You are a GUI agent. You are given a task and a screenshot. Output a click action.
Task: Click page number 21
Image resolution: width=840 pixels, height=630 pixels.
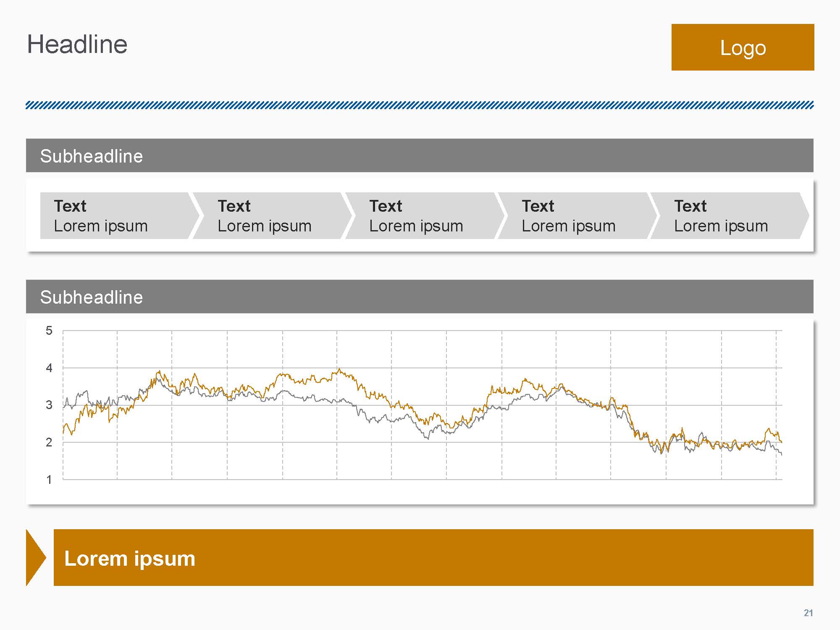tap(808, 613)
